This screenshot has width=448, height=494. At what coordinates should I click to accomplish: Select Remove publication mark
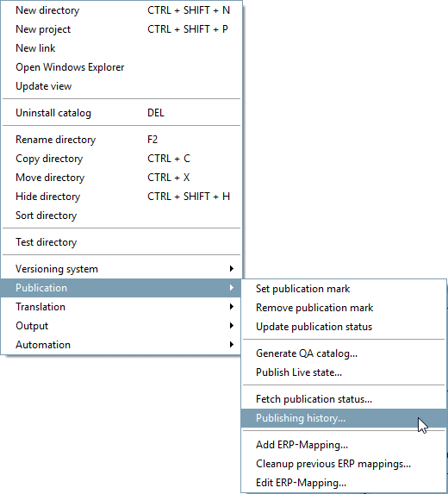[x=344, y=308]
